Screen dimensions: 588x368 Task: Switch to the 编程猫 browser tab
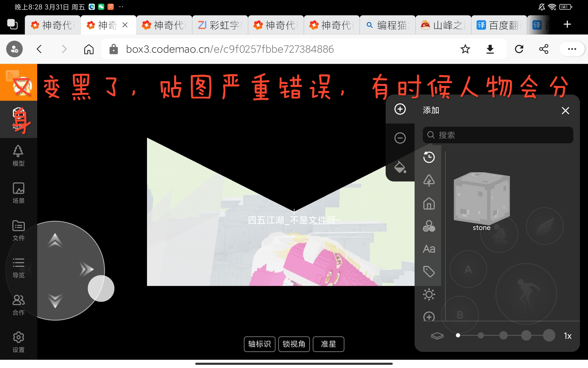coord(387,25)
